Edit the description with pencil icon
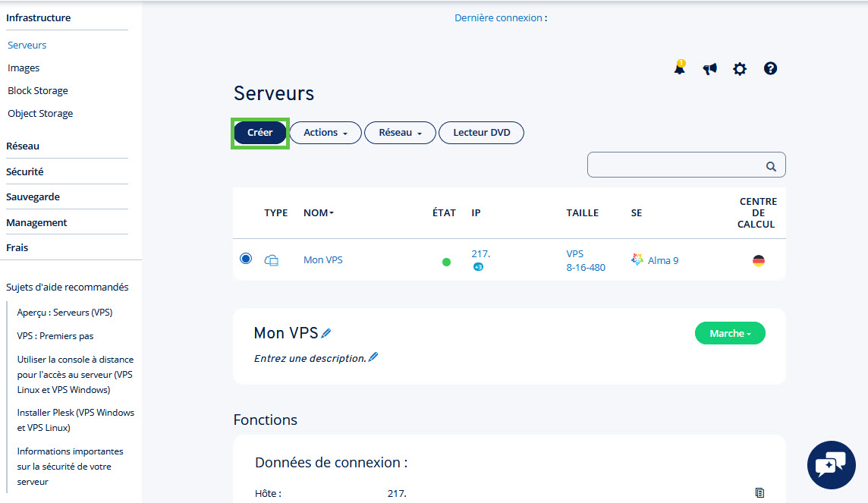This screenshot has width=868, height=503. tap(373, 357)
